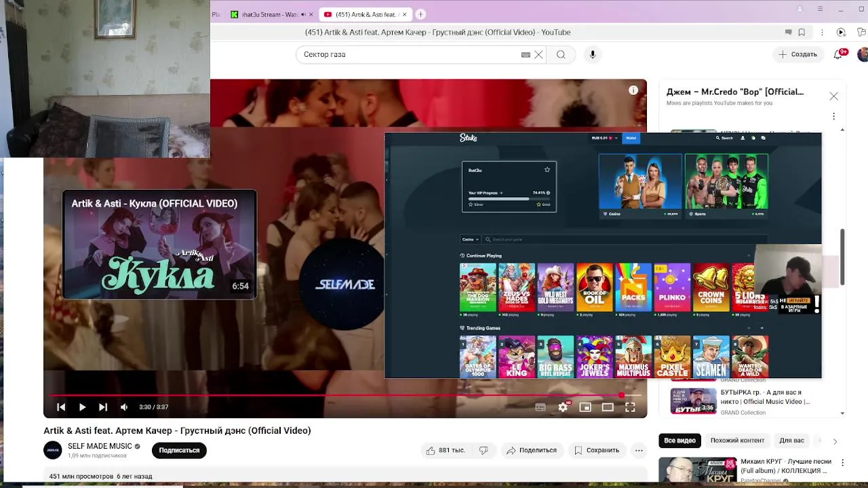The width and height of the screenshot is (868, 488).
Task: Toggle subtitles in the video player
Action: tap(540, 407)
